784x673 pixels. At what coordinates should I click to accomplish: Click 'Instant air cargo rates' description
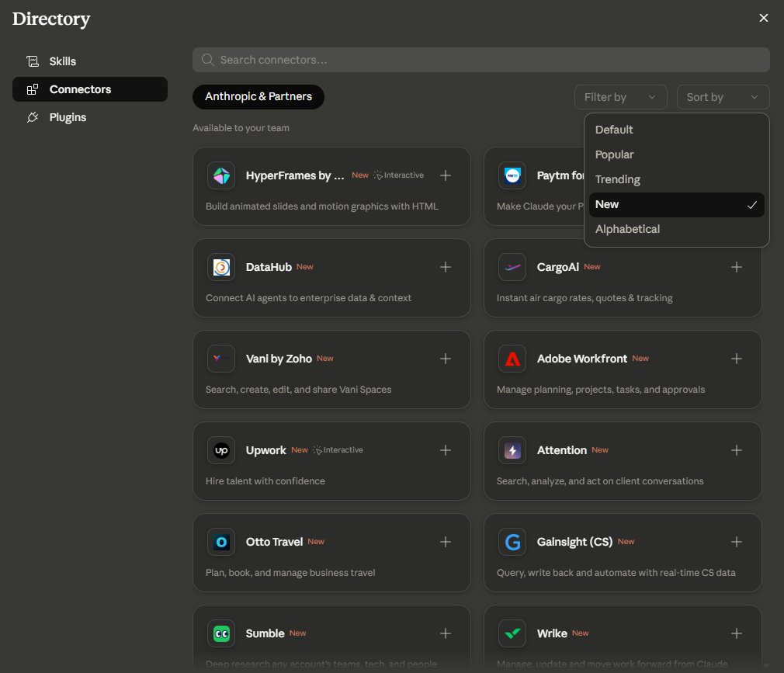[585, 298]
